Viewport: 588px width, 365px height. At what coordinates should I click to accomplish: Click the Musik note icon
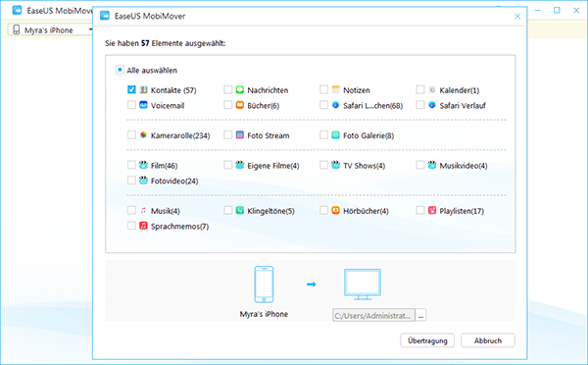143,211
